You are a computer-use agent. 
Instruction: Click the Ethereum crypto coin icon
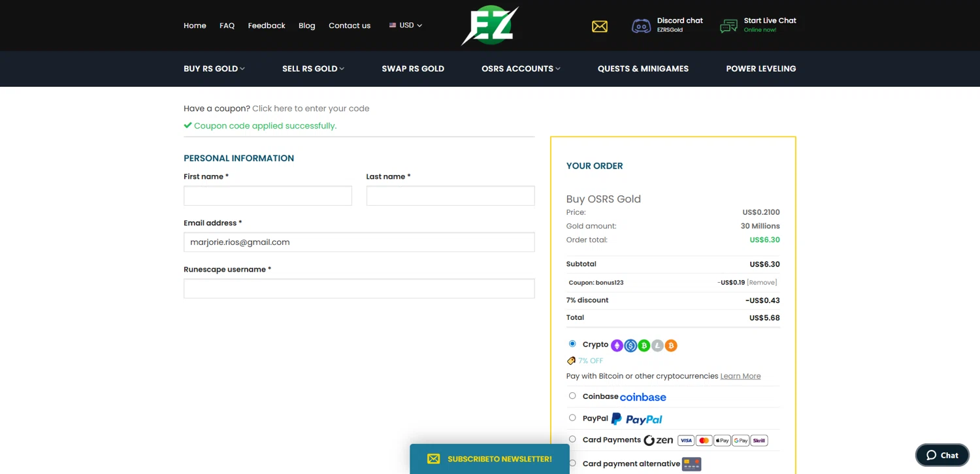pos(617,345)
